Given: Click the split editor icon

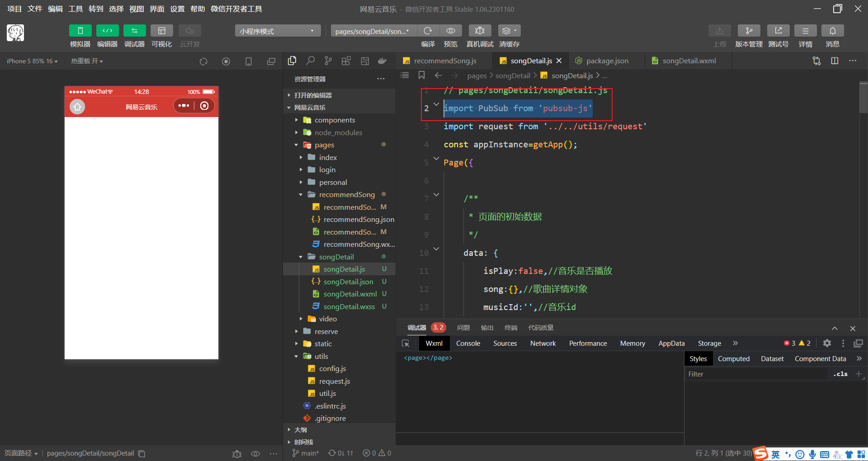Looking at the screenshot, I should pos(835,61).
